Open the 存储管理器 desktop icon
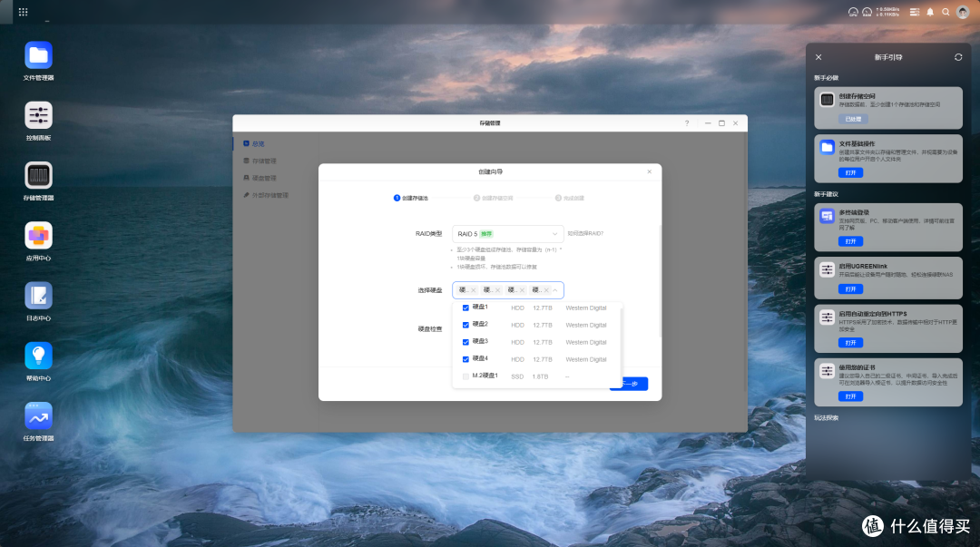The image size is (980, 547). [x=38, y=176]
